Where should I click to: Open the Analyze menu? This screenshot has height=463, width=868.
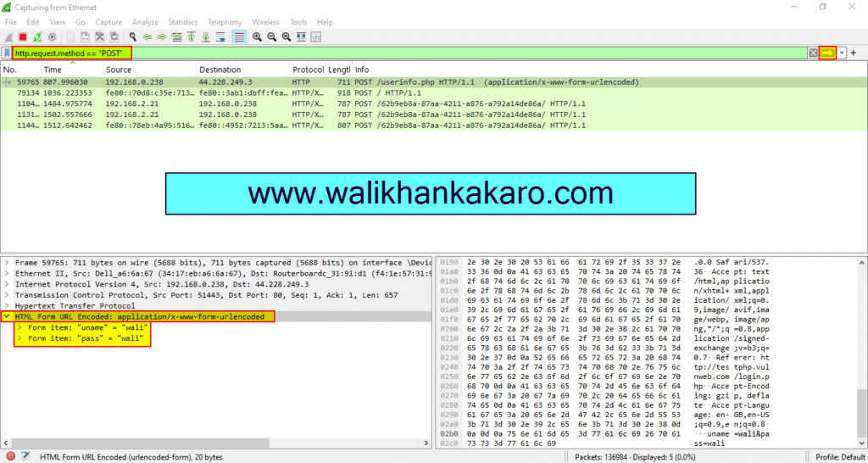click(145, 22)
